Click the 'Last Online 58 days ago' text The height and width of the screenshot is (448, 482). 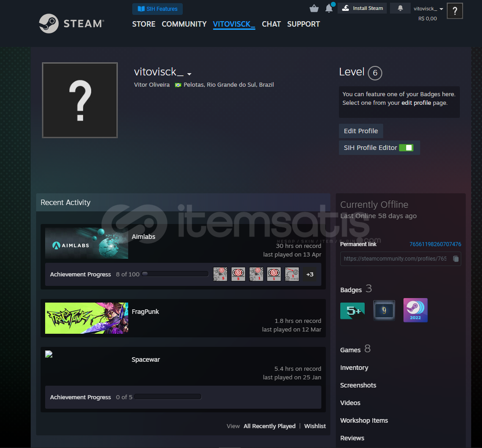click(378, 216)
